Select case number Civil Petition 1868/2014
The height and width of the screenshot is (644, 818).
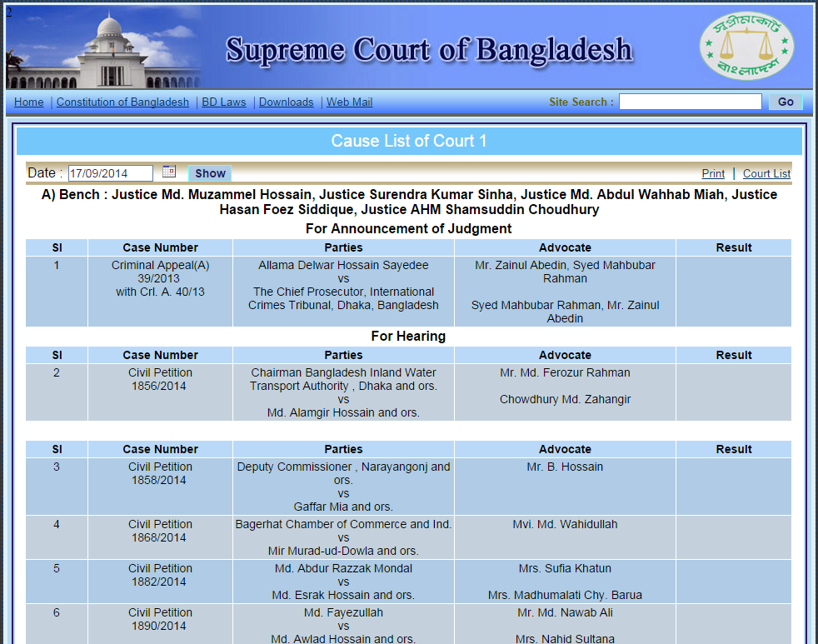point(160,531)
